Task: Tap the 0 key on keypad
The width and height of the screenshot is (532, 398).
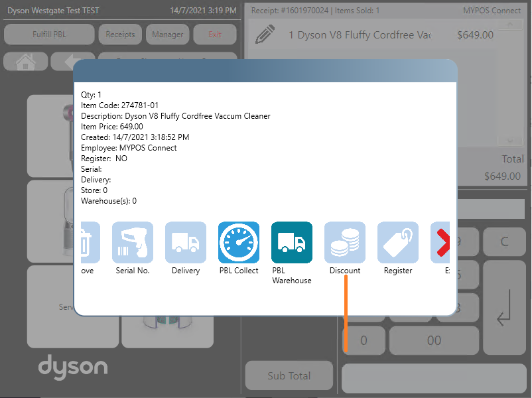Action: tap(364, 340)
